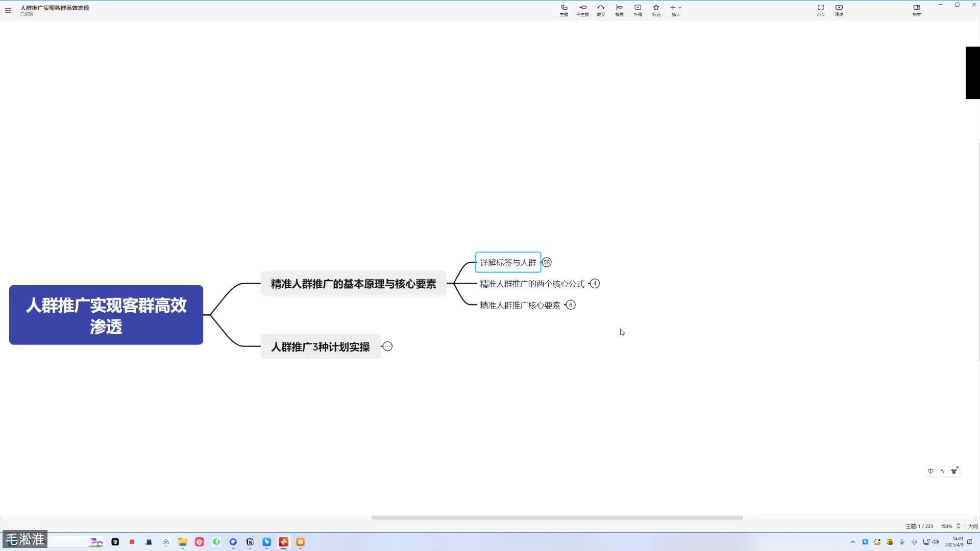Select the central topic 人群推广实现客群高效渗透
This screenshot has width=980, height=551.
tap(106, 315)
